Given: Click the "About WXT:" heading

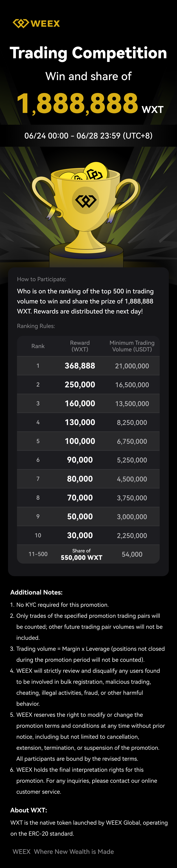Looking at the screenshot, I should [x=29, y=810].
